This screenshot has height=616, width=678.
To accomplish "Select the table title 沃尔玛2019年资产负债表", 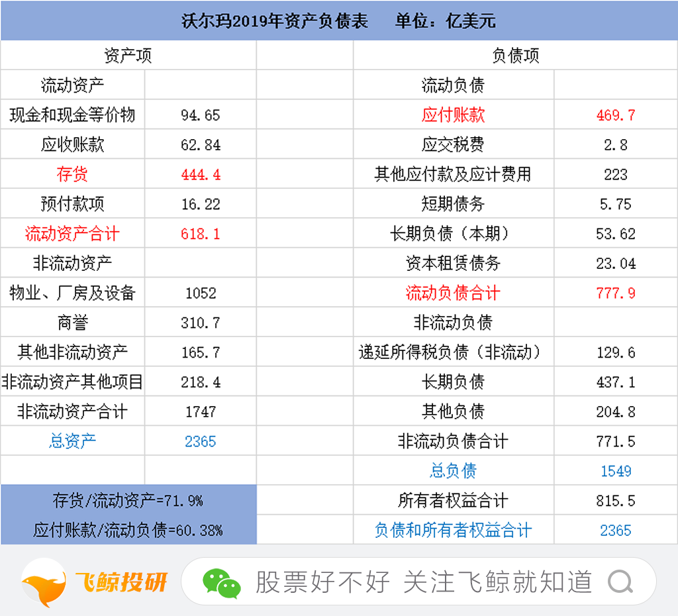I will coord(275,21).
